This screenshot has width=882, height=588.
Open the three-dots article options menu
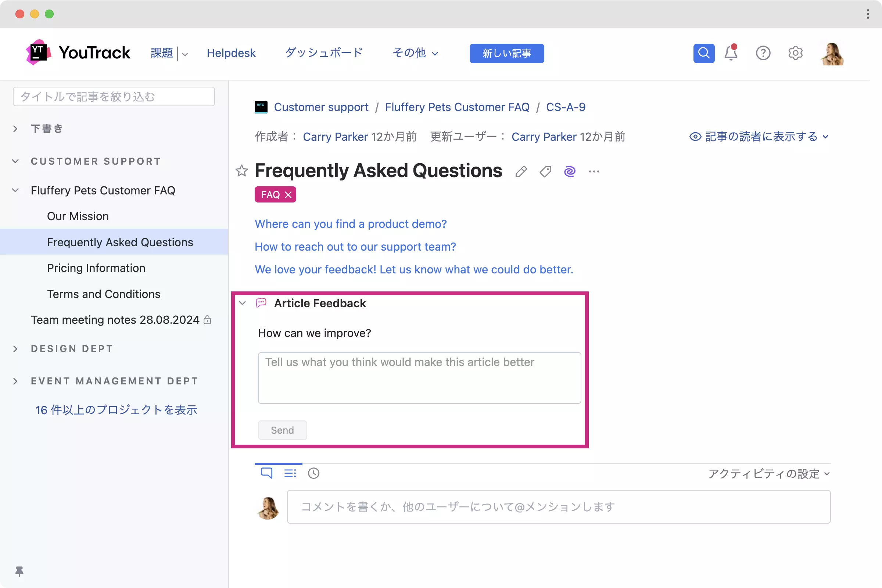[x=594, y=172]
